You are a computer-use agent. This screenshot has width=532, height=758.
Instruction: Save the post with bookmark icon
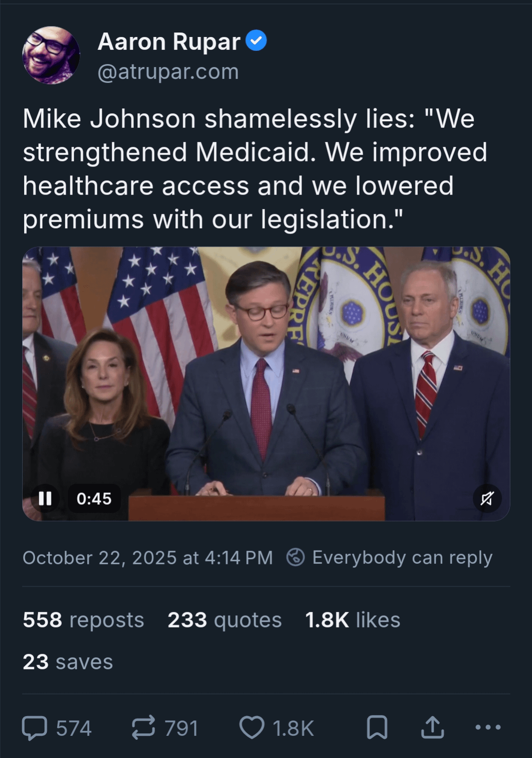(377, 728)
